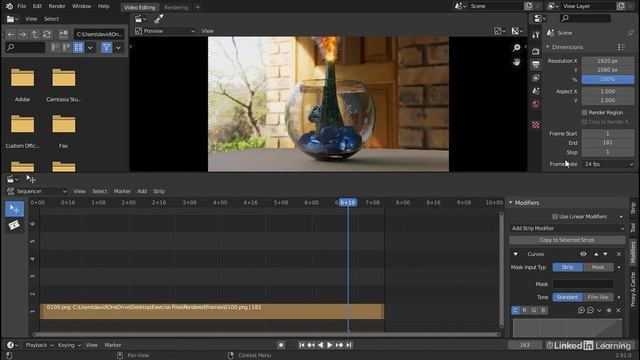The image size is (640, 360).
Task: Choose the Film like tone option
Action: (598, 297)
